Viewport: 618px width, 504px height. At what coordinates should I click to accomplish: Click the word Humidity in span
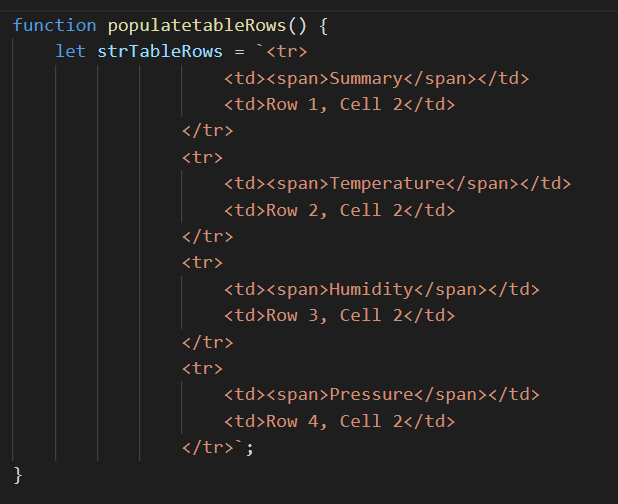coord(371,289)
